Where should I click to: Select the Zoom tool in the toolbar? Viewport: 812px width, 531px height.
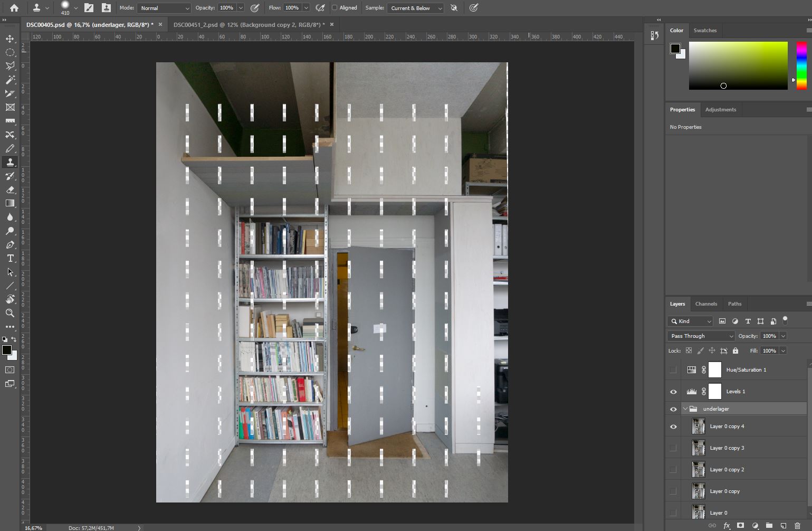9,313
